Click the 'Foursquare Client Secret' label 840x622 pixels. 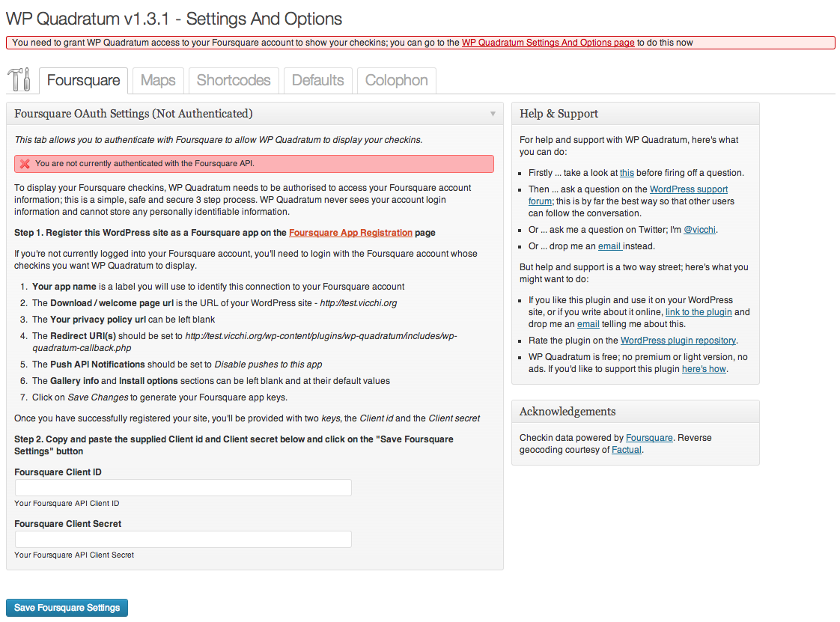point(68,523)
